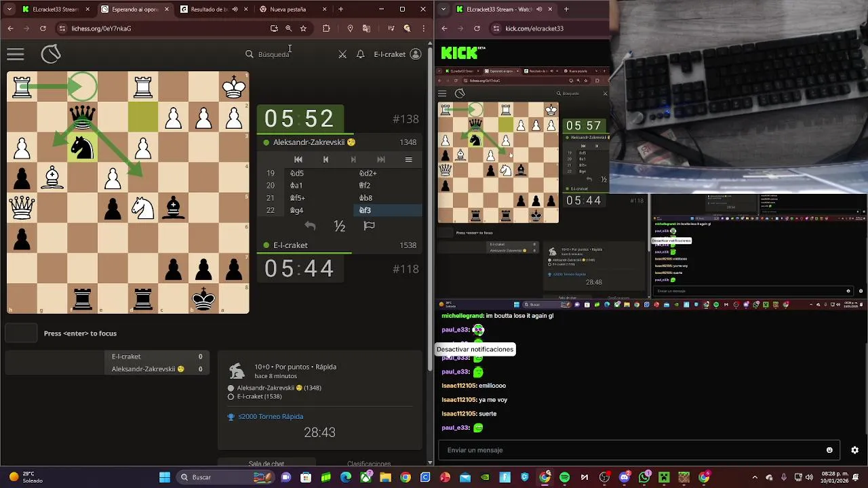Click the kick.com/elcracket33 address bar
Screen dimensions: 868x488
[549, 28]
